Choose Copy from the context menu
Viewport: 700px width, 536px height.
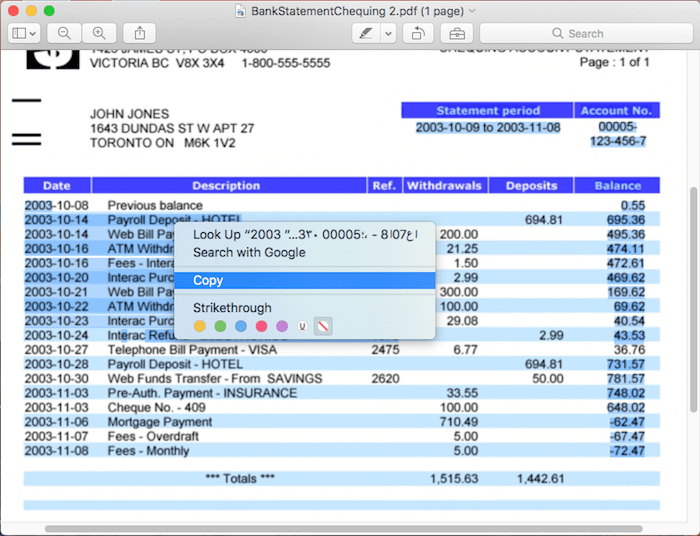tap(208, 281)
